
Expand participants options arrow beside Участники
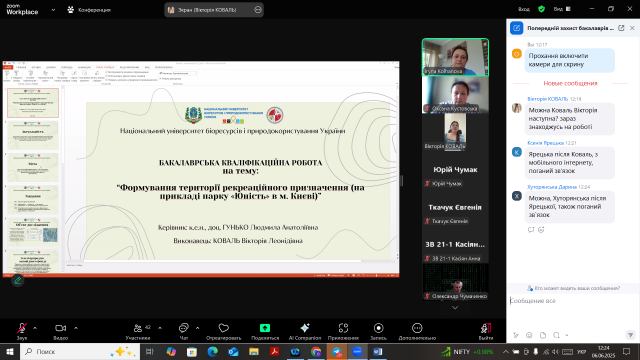[x=160, y=328]
